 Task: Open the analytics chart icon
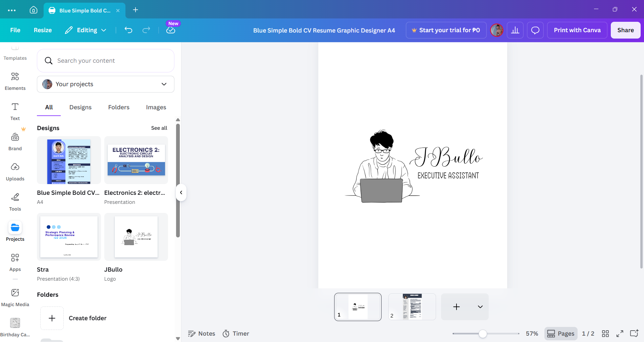[x=515, y=30]
